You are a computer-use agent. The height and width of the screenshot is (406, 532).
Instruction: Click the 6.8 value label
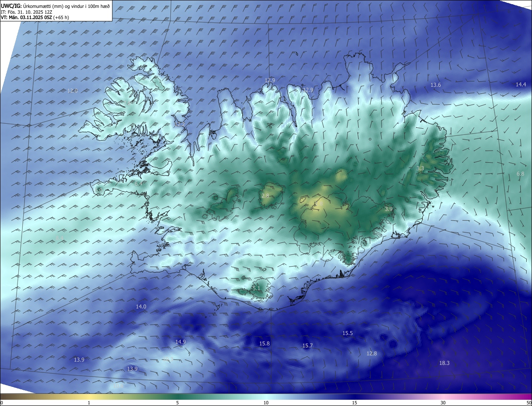(520, 174)
